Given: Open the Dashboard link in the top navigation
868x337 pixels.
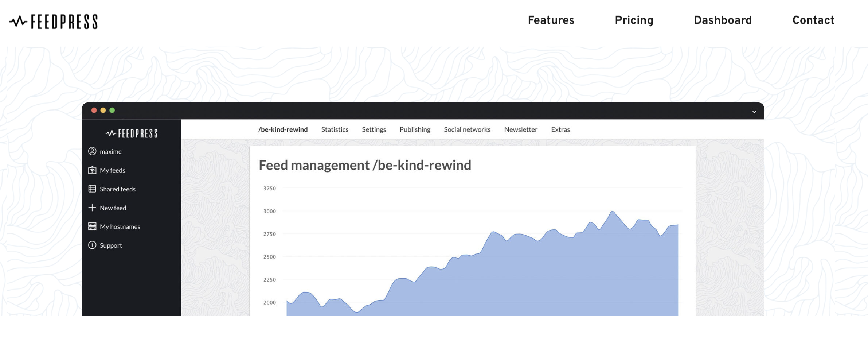Looking at the screenshot, I should tap(723, 20).
